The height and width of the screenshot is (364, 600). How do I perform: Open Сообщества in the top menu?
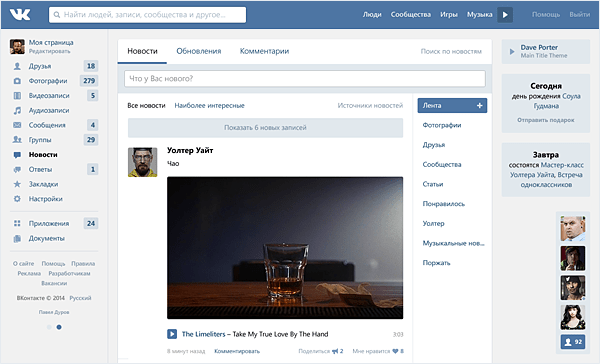pos(411,15)
